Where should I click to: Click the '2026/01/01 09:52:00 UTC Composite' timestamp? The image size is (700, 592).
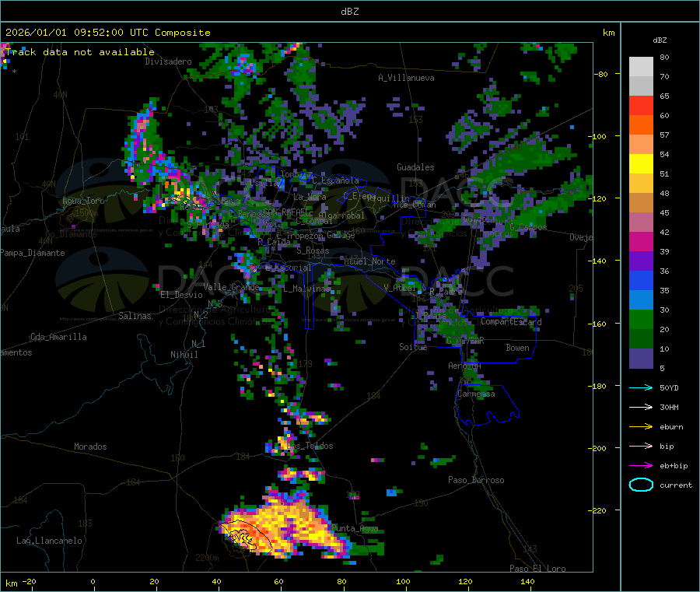107,33
